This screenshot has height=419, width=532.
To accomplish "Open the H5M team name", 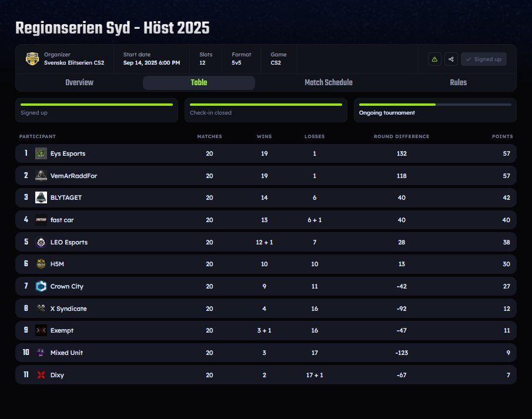I will point(57,264).
